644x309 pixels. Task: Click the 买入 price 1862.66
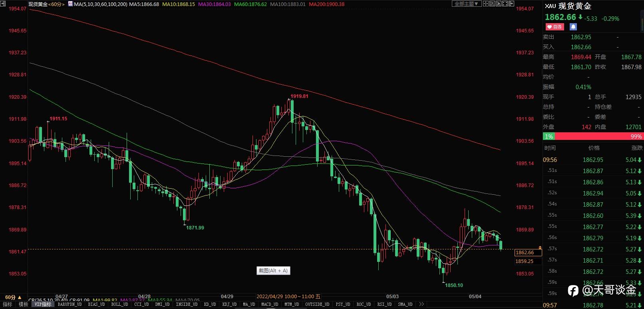pyautogui.click(x=581, y=47)
